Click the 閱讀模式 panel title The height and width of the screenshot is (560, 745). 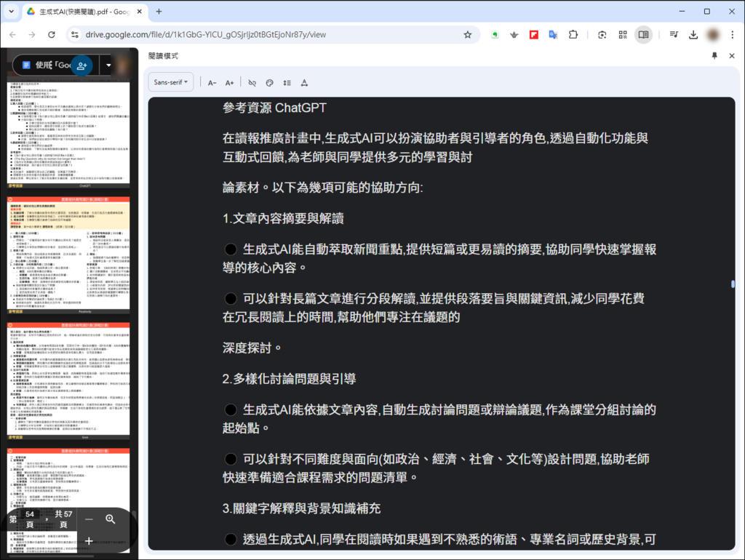point(163,56)
